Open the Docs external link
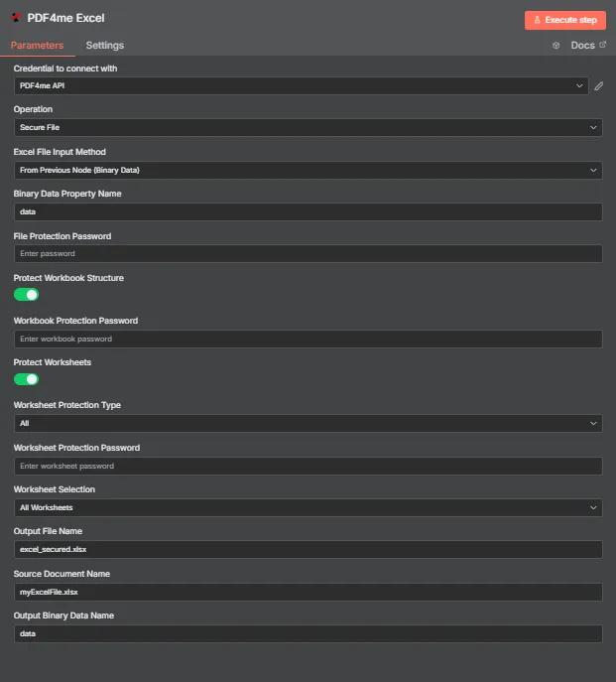Viewport: 616px width, 682px height. (x=588, y=46)
